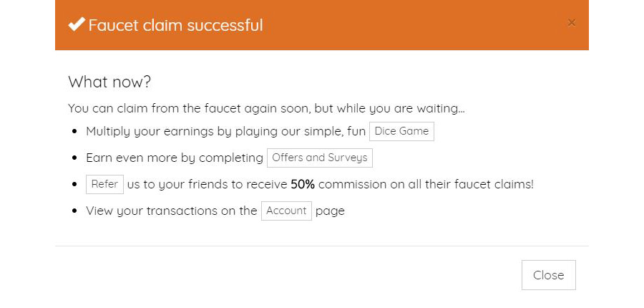This screenshot has width=644, height=308.
Task: Click the Close button in the footer
Action: click(x=548, y=275)
